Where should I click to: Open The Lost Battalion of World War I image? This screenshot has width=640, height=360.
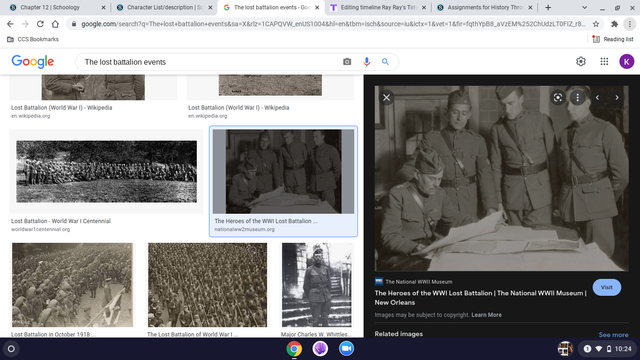click(x=207, y=285)
